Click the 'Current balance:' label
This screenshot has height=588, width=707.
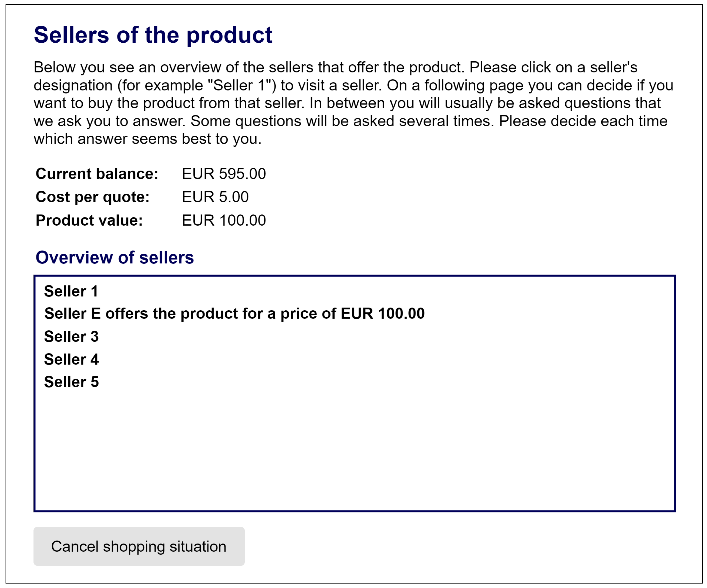pyautogui.click(x=97, y=174)
